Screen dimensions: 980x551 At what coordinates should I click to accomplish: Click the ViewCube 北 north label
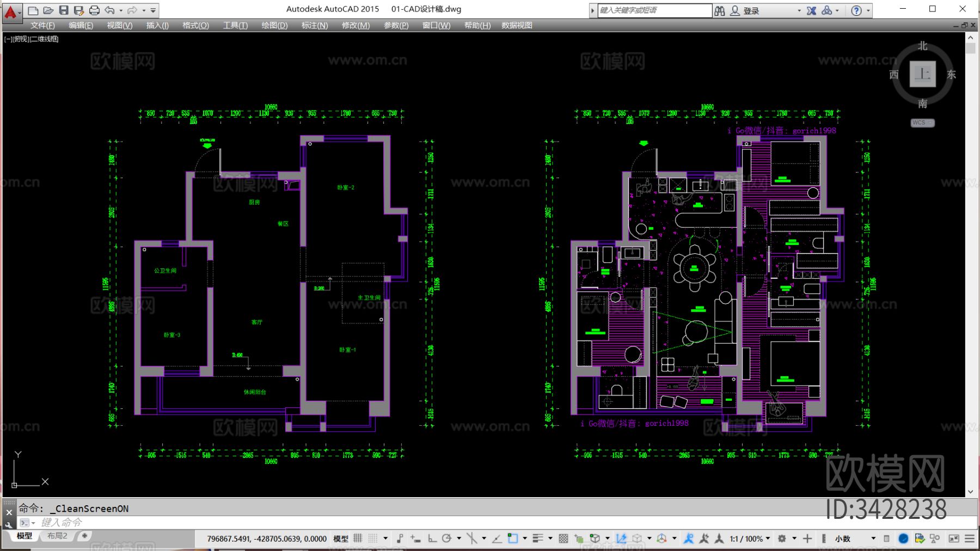(x=923, y=46)
